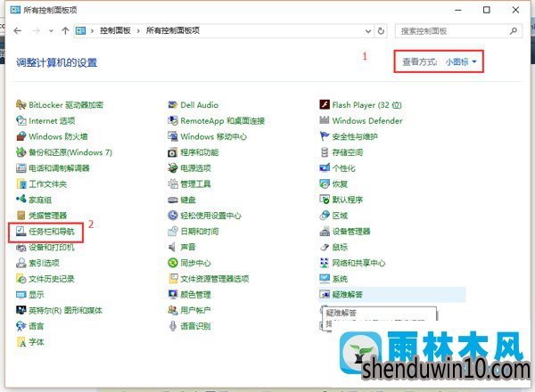
Task: Open the 文件历史记录 icon
Action: (x=21, y=279)
